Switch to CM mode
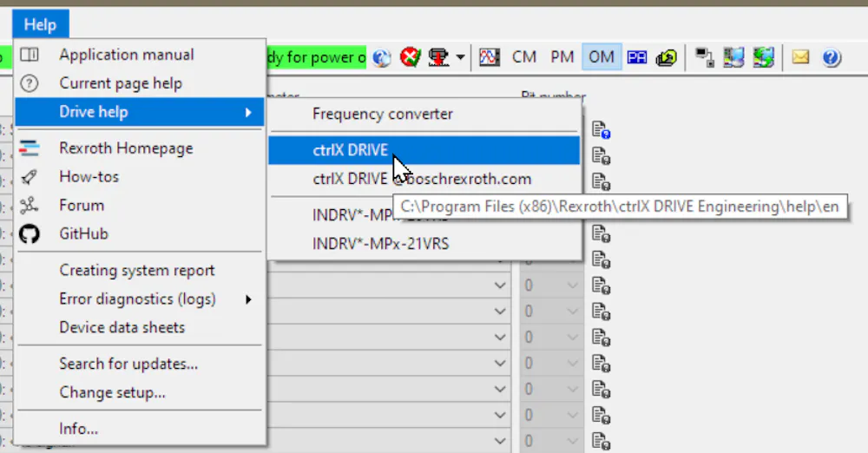The width and height of the screenshot is (868, 453). (x=524, y=57)
